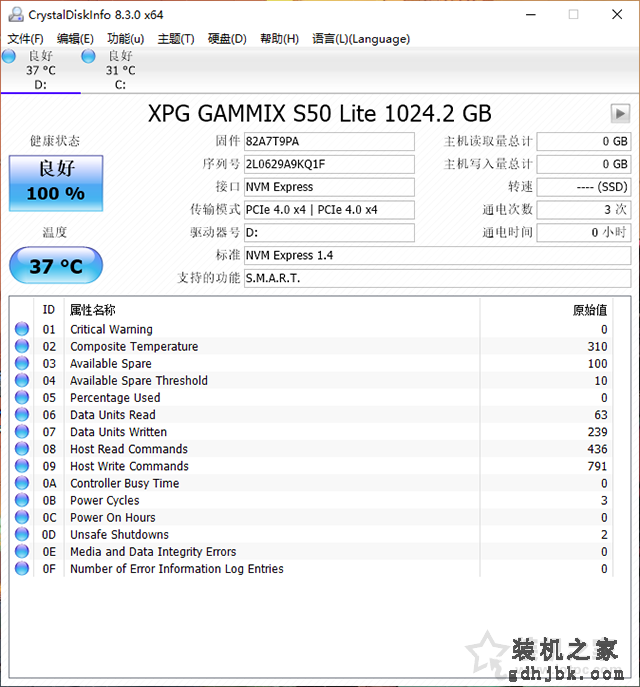Click the supported features field S.M.A.R.T.
This screenshot has width=640, height=687.
tap(437, 278)
